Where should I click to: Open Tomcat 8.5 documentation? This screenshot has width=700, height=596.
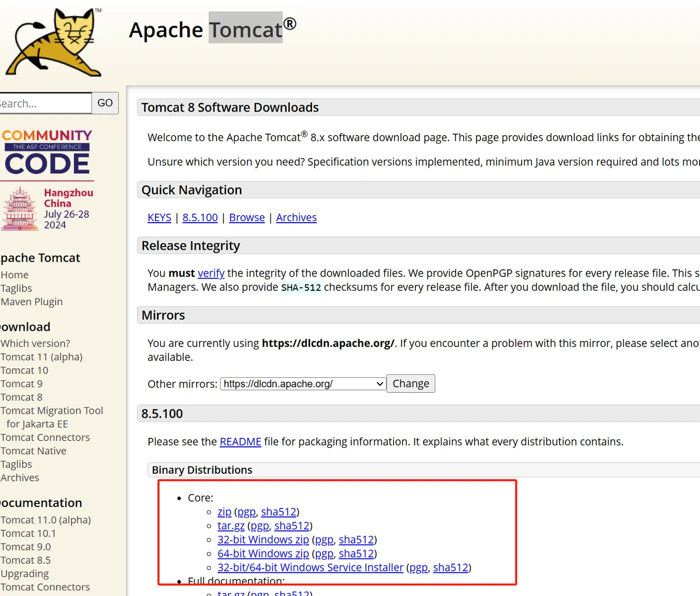coord(25,560)
